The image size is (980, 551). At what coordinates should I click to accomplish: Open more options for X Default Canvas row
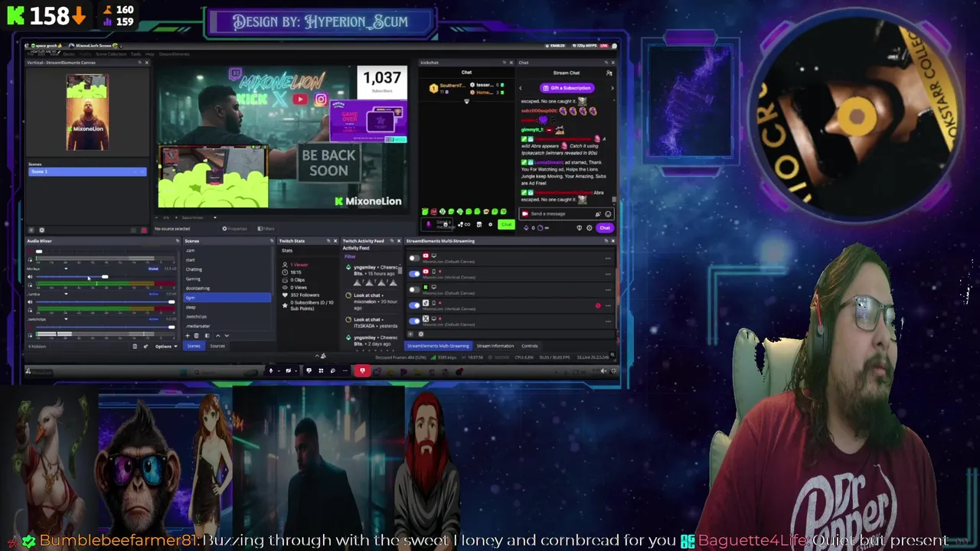click(608, 321)
